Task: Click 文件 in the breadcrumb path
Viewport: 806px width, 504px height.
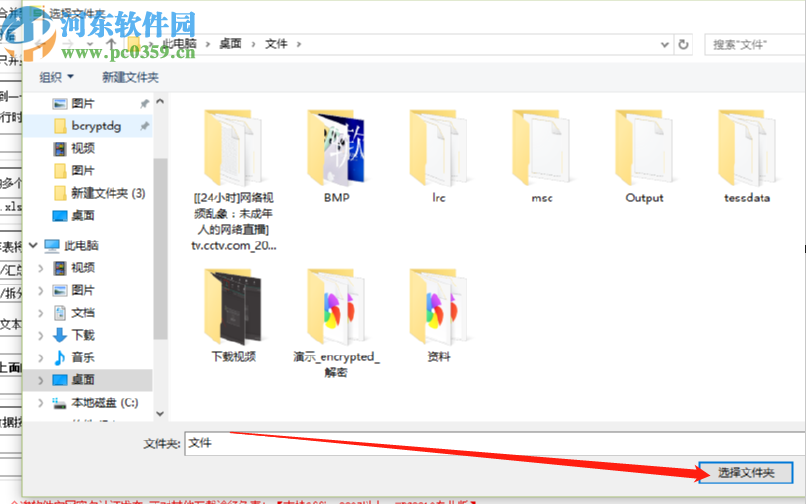Action: coord(276,44)
